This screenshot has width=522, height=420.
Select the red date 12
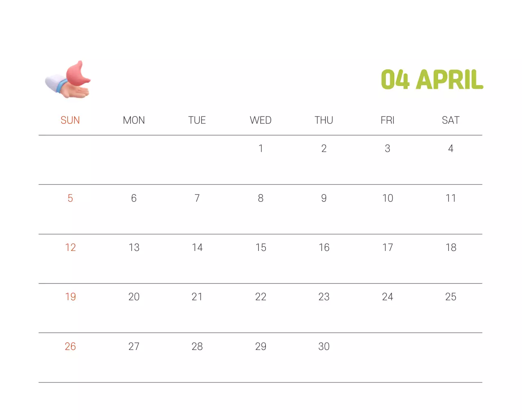coord(70,248)
